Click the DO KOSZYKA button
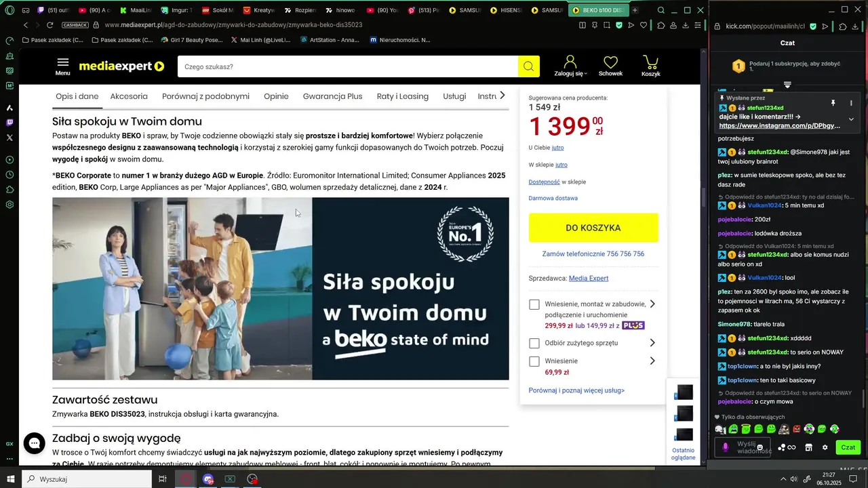868x488 pixels. click(593, 228)
